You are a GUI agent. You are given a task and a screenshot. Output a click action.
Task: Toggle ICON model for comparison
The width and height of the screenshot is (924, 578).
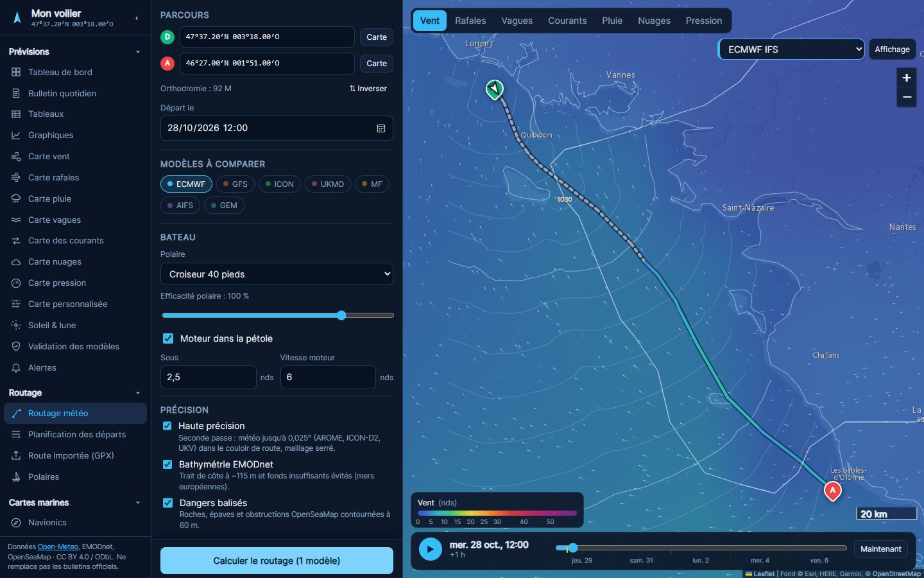coord(280,184)
